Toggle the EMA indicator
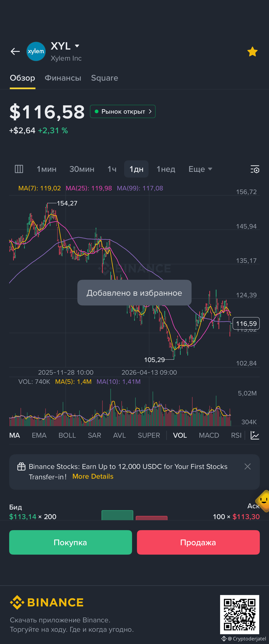 tap(39, 435)
